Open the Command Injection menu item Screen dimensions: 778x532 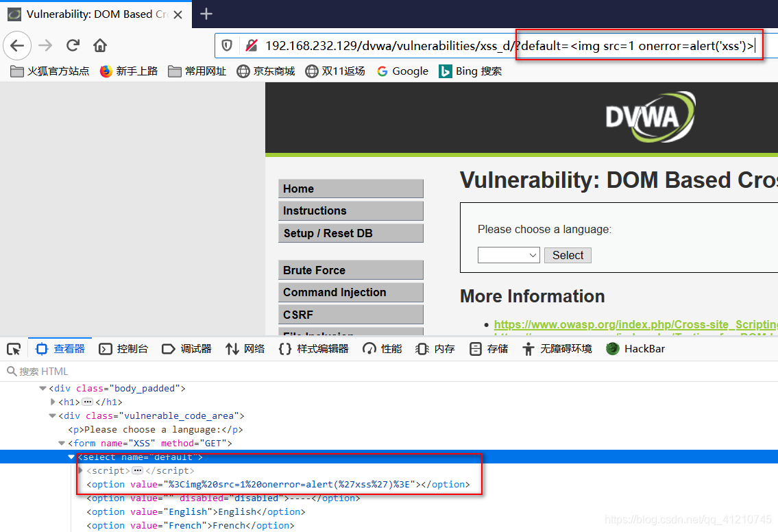(351, 292)
